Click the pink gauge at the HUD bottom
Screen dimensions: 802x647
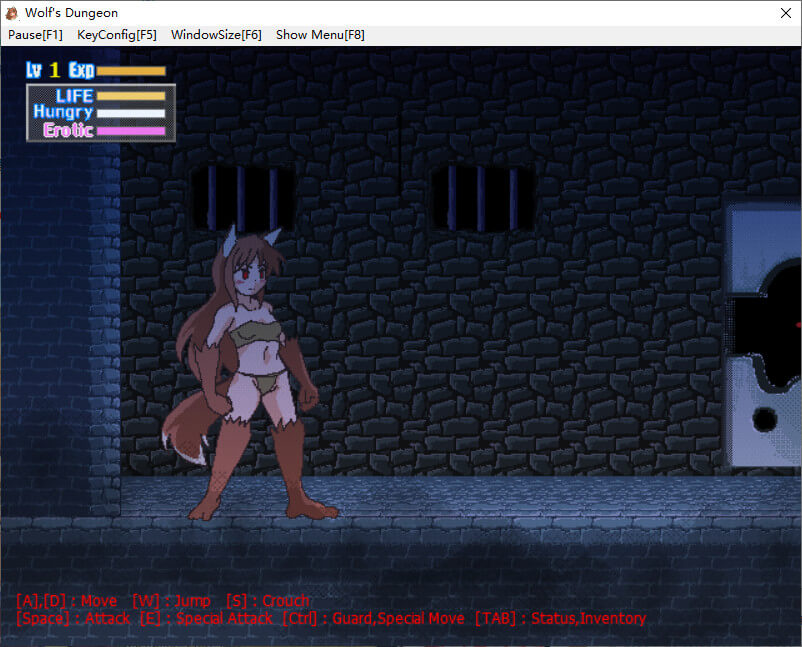(131, 130)
